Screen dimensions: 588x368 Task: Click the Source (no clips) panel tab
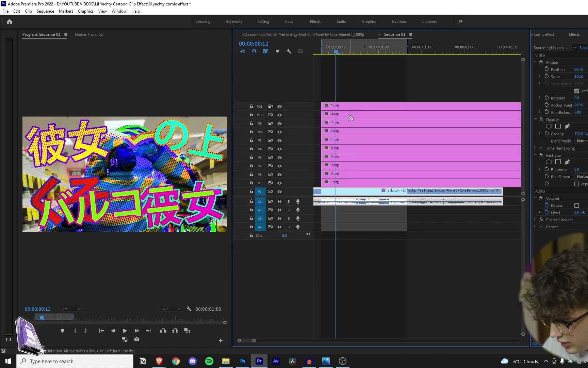(x=89, y=34)
